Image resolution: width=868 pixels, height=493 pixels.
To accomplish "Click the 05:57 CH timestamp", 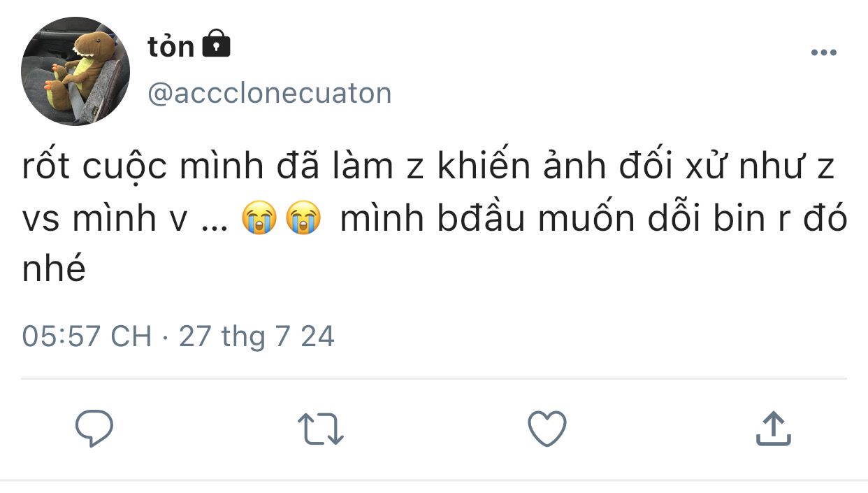I will [x=87, y=336].
